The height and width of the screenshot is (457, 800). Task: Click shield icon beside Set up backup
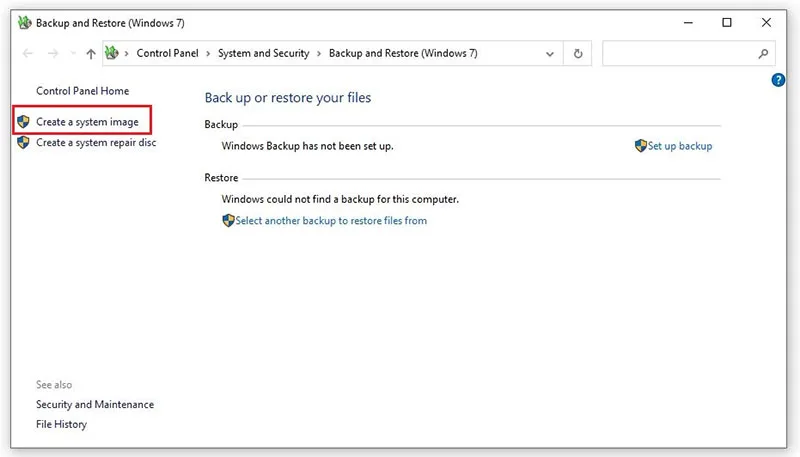(641, 146)
